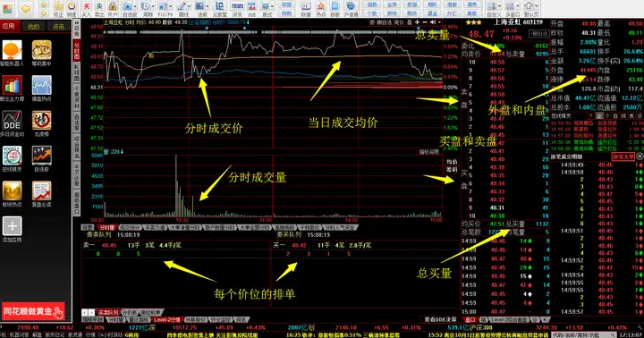This screenshot has width=644, height=338.
Task: Expand the 选股 dropdown arrow
Action: point(207,6)
